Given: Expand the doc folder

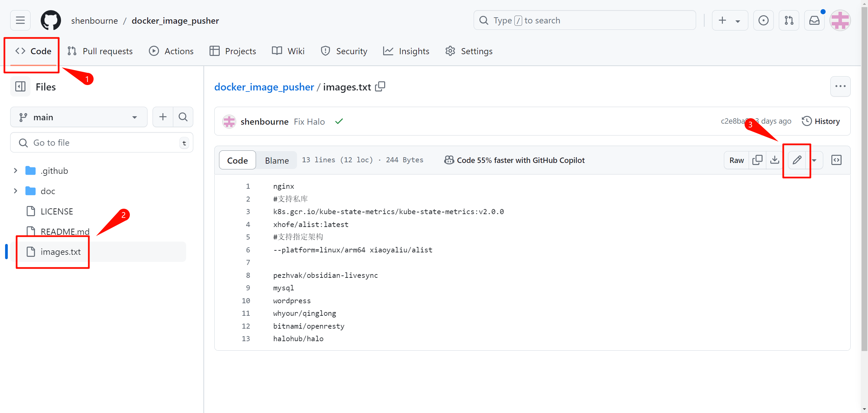Looking at the screenshot, I should [x=15, y=191].
